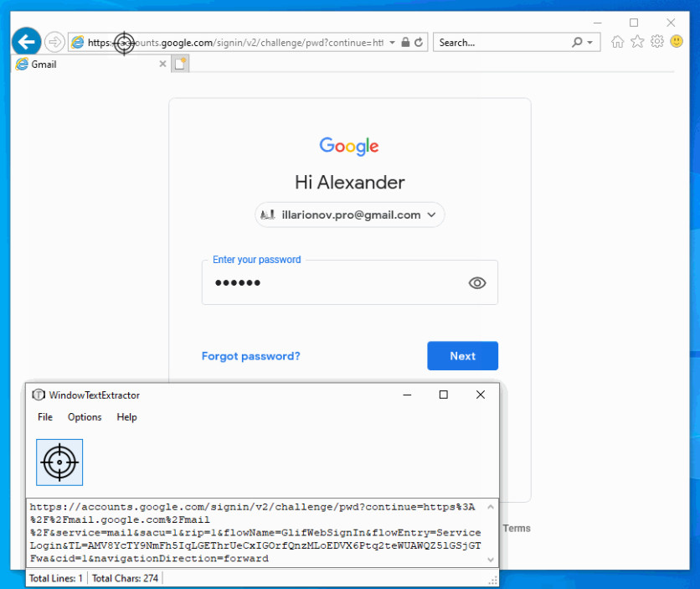The height and width of the screenshot is (589, 700).
Task: Close the WindowTextExtractor window
Action: [x=481, y=395]
